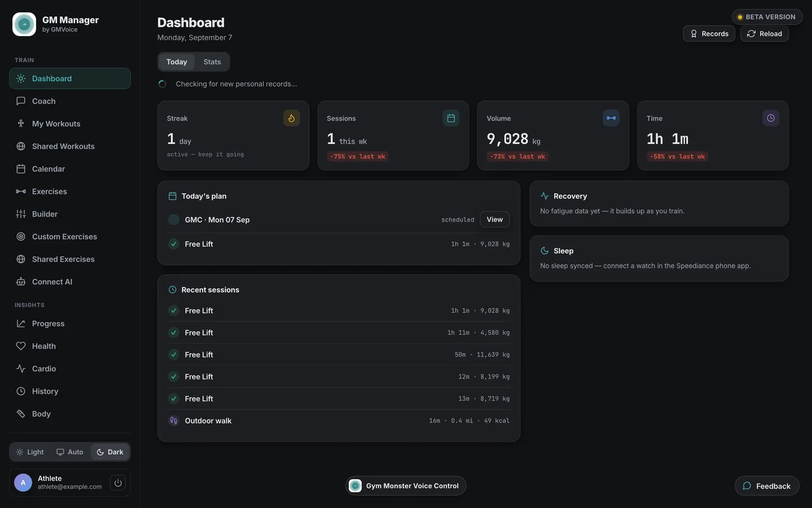Launch Gym Monster Voice Control
The image size is (812, 508).
(x=405, y=486)
